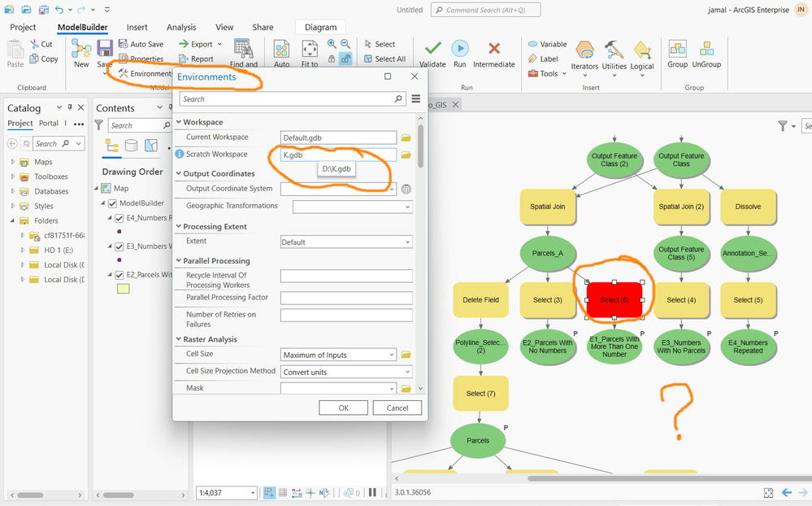Uncheck the E2_Parcels layer checkbox
812x506 pixels.
(x=119, y=275)
